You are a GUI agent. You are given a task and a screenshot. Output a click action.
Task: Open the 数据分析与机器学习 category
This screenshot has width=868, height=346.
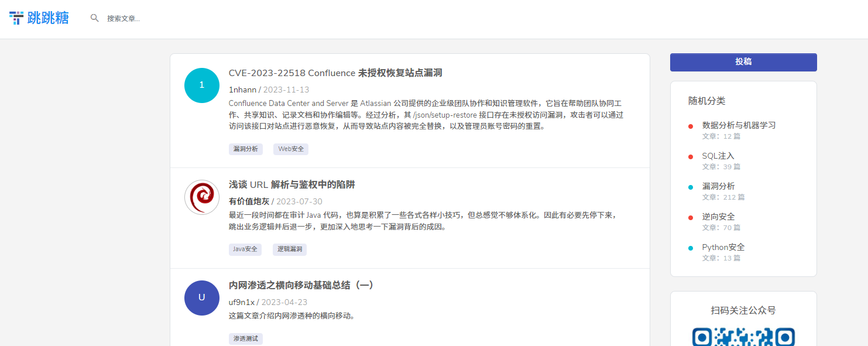click(x=739, y=125)
